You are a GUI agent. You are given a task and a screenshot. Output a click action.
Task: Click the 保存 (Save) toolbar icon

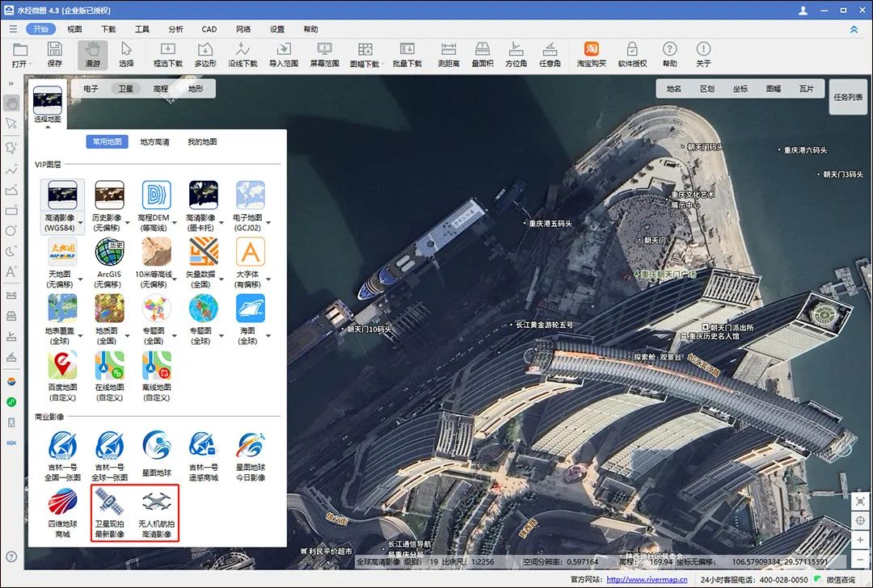pos(55,54)
